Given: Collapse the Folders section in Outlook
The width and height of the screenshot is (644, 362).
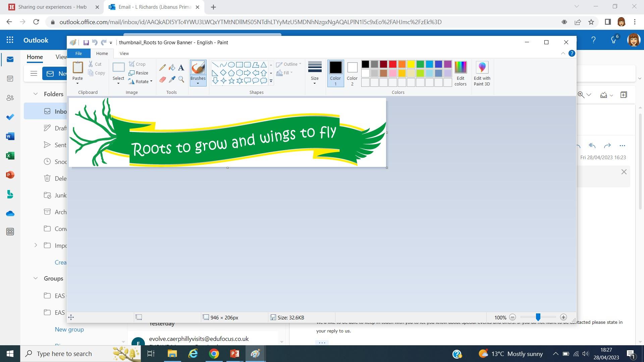Looking at the screenshot, I should point(36,94).
